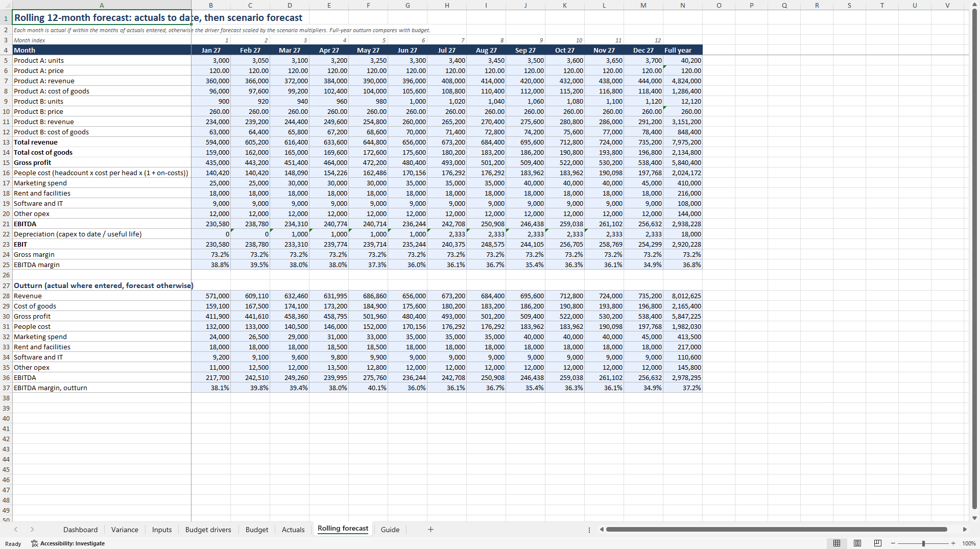This screenshot has height=549, width=980.
Task: Click Jul 27 depreciation value 2,333
Action: coord(447,234)
